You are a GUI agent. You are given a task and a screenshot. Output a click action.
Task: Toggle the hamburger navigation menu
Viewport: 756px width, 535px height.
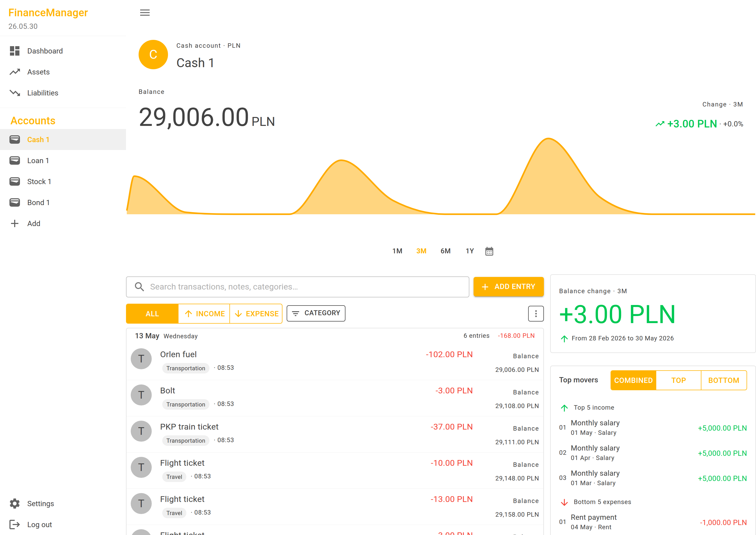145,13
